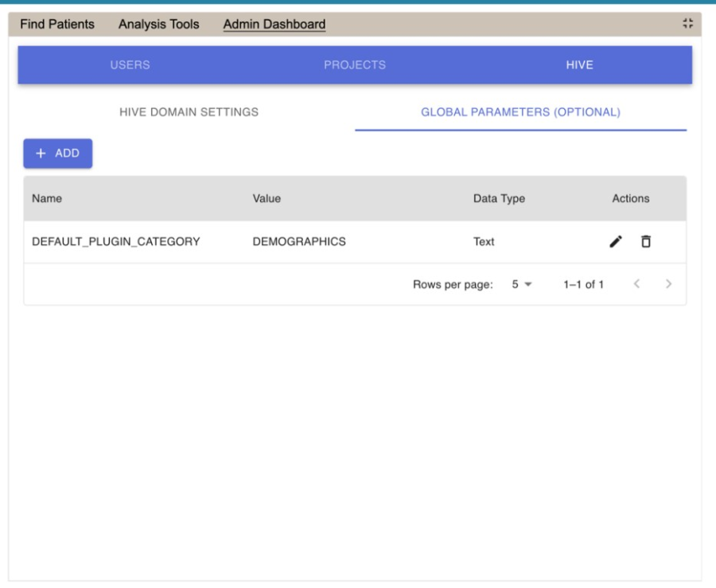Edit the DEFAULT_PLUGIN_CATEGORY parameter with pencil icon

(x=616, y=241)
